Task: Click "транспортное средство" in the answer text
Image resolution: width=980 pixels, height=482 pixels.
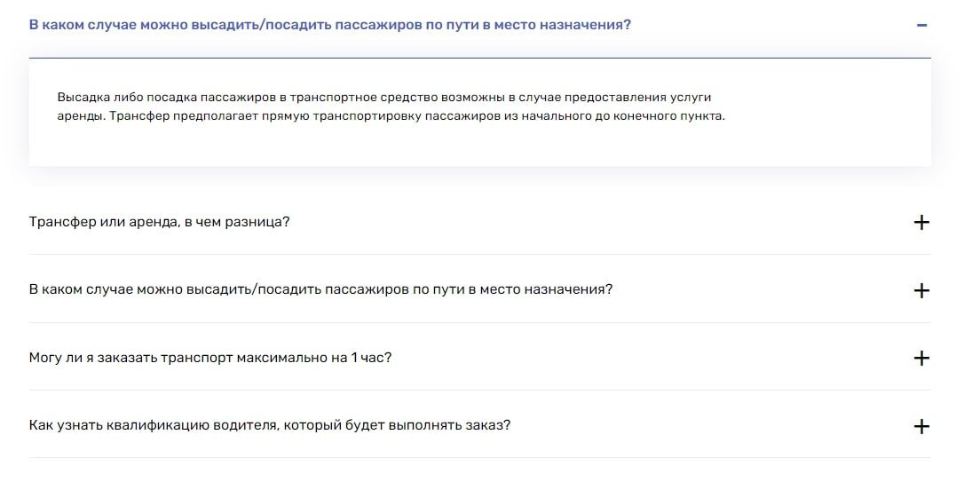Action: pyautogui.click(x=357, y=97)
